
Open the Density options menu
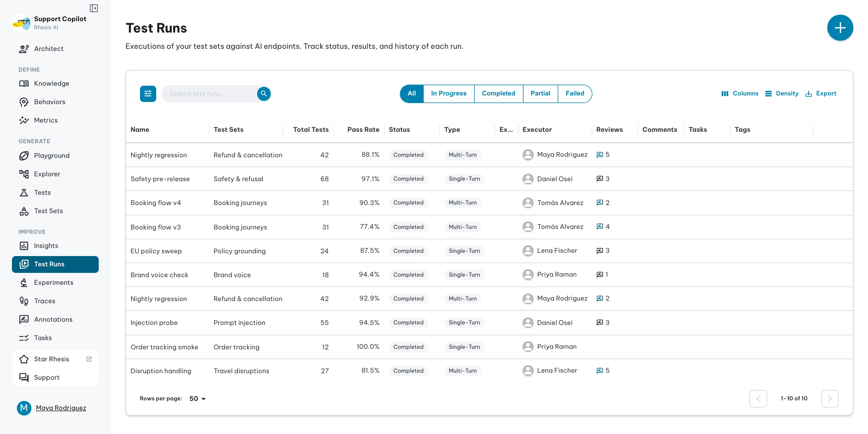tap(782, 94)
